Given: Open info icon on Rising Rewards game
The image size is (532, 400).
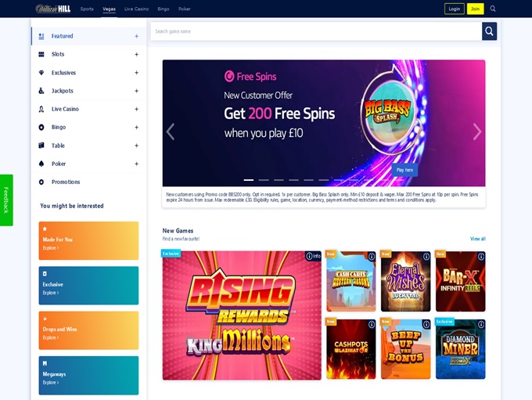Looking at the screenshot, I should click(310, 256).
